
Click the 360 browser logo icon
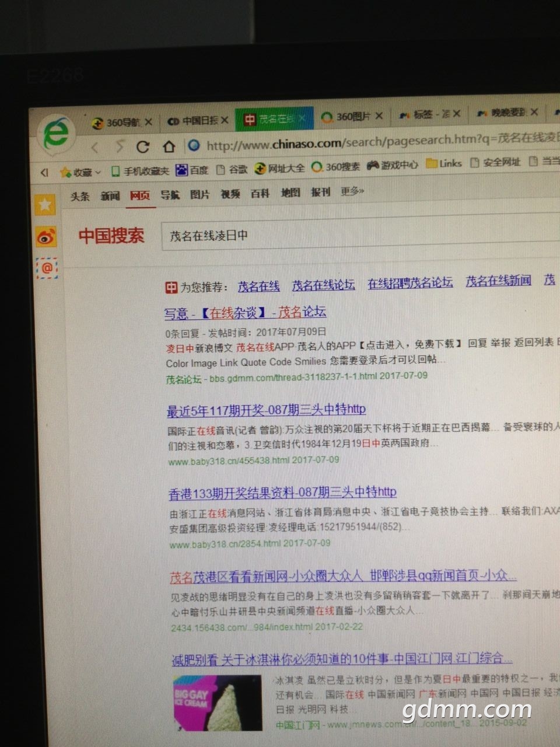(57, 134)
